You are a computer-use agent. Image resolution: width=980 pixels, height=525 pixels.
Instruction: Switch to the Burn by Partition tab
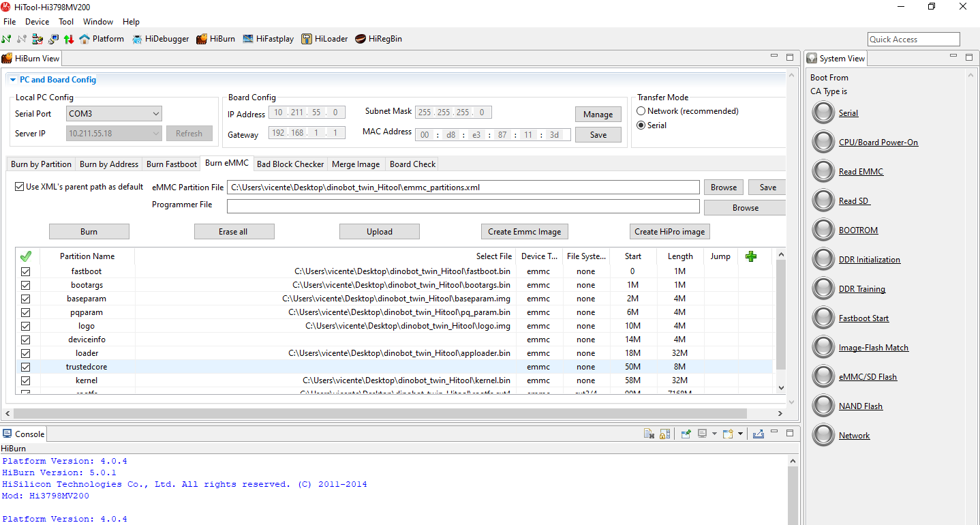[x=41, y=164]
